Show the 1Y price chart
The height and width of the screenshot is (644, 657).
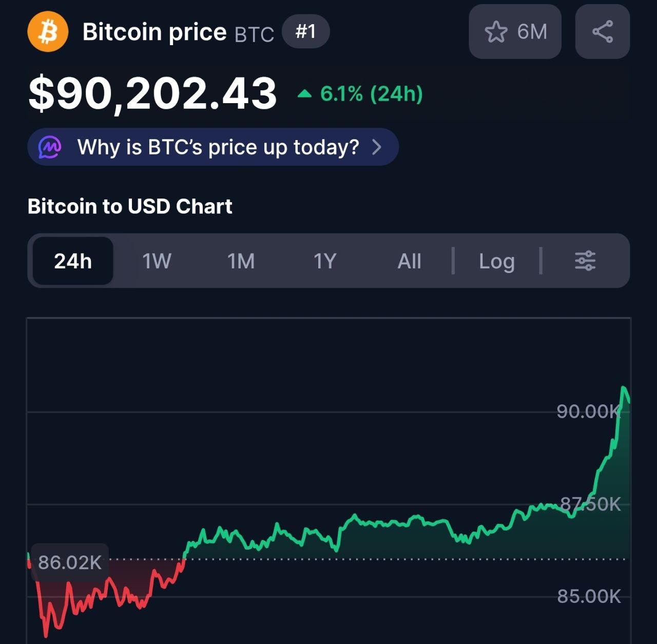tap(325, 261)
